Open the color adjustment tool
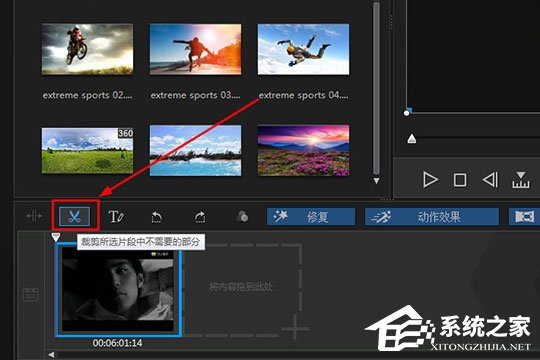Image resolution: width=540 pixels, height=360 pixels. [x=242, y=217]
